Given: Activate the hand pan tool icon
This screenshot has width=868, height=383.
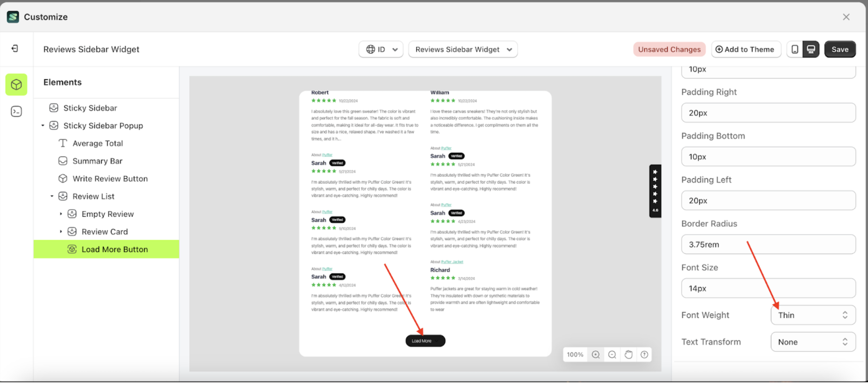Looking at the screenshot, I should (628, 354).
